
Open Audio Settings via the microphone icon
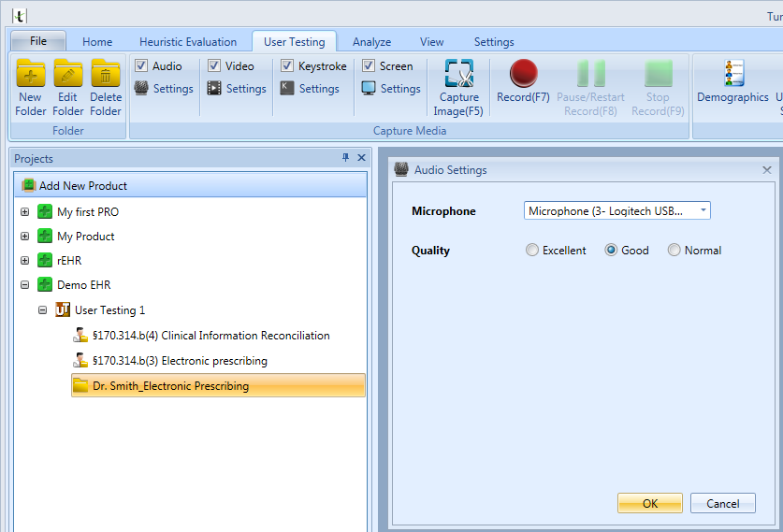pyautogui.click(x=141, y=88)
